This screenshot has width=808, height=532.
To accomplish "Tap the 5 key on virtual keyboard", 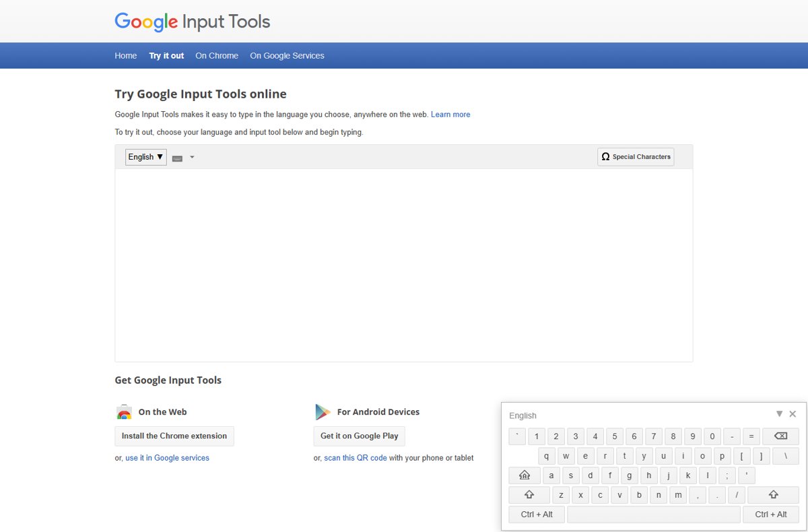I will tap(615, 436).
